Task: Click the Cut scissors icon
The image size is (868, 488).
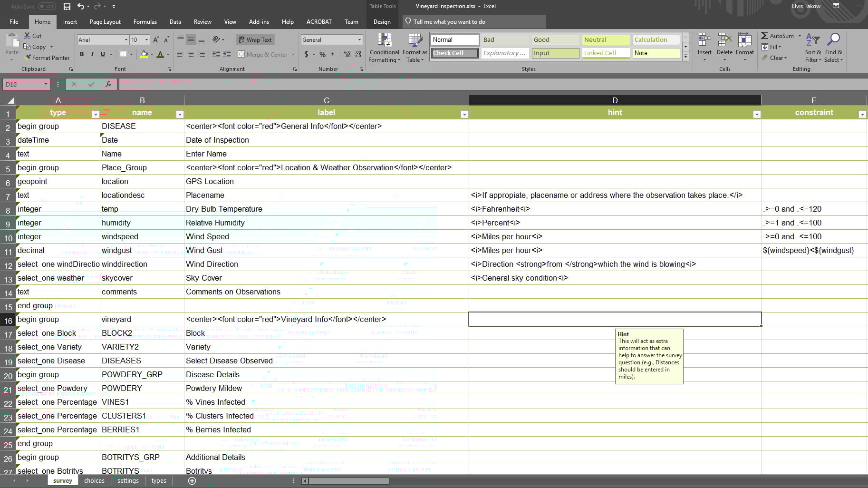Action: (27, 36)
